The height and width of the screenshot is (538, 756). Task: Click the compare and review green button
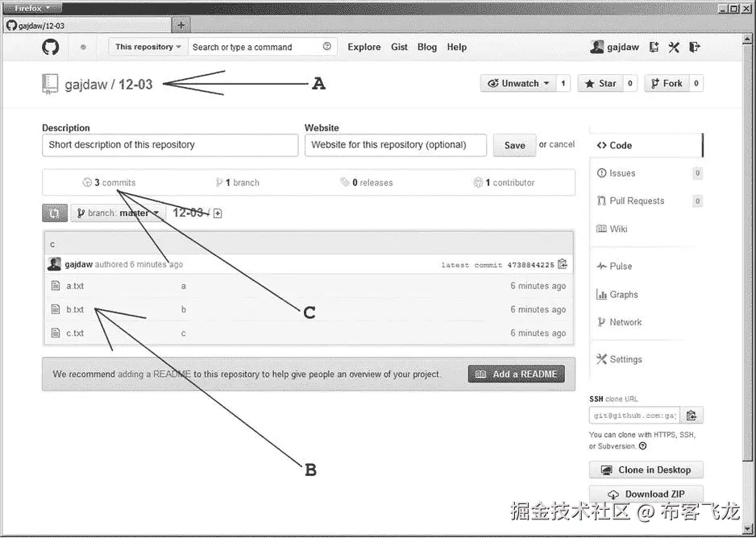click(x=55, y=213)
